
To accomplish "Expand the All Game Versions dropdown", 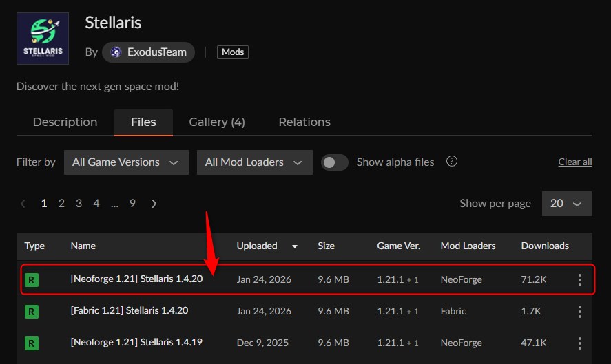I will 126,162.
